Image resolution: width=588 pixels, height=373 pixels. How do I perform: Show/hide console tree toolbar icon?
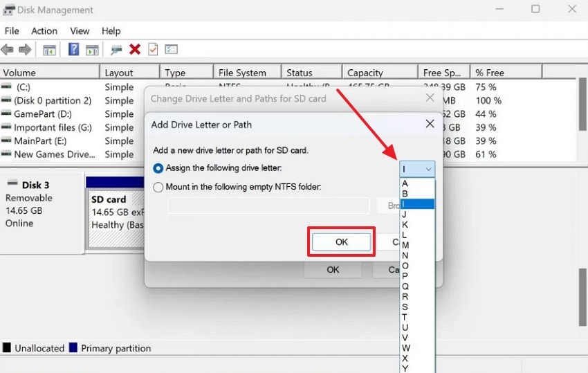coord(49,50)
